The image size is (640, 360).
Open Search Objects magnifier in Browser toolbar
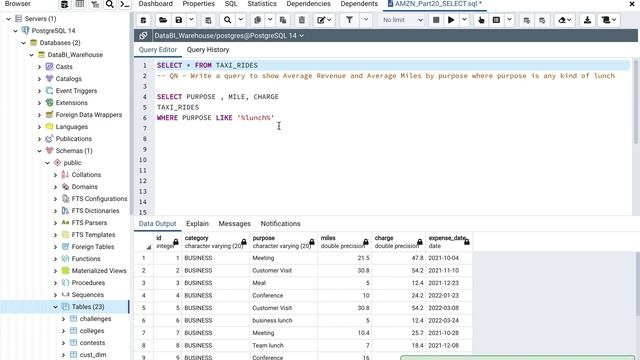109,4
